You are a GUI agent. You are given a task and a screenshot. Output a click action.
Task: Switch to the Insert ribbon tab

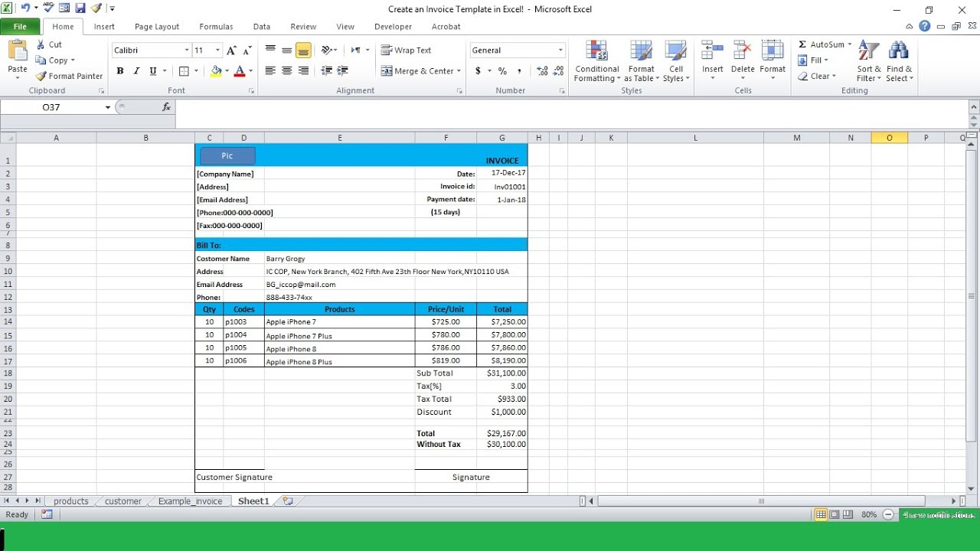point(104,26)
